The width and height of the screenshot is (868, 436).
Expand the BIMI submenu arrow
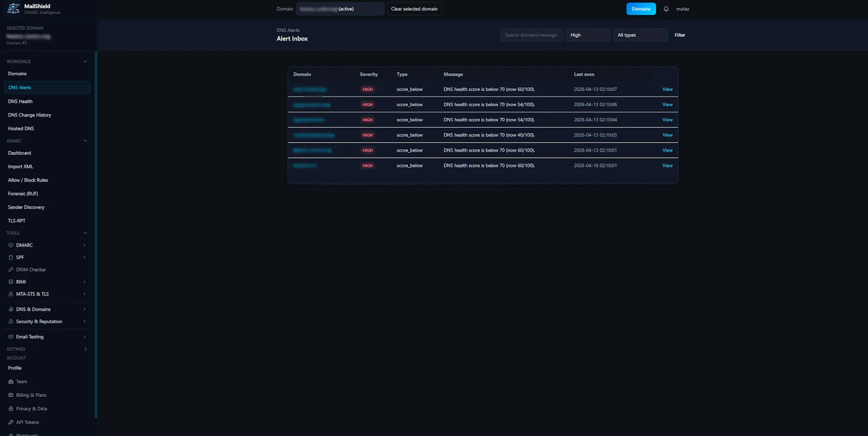pos(85,282)
